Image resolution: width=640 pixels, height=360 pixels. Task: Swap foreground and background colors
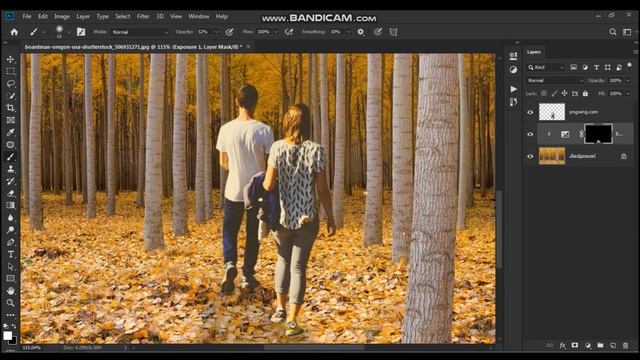(x=14, y=327)
